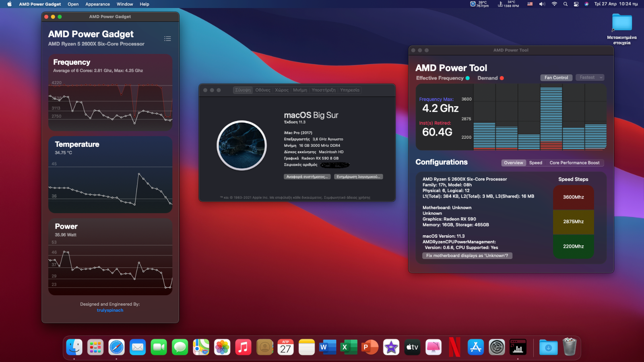
Task: Launch Netflix from the dock
Action: coord(454,347)
